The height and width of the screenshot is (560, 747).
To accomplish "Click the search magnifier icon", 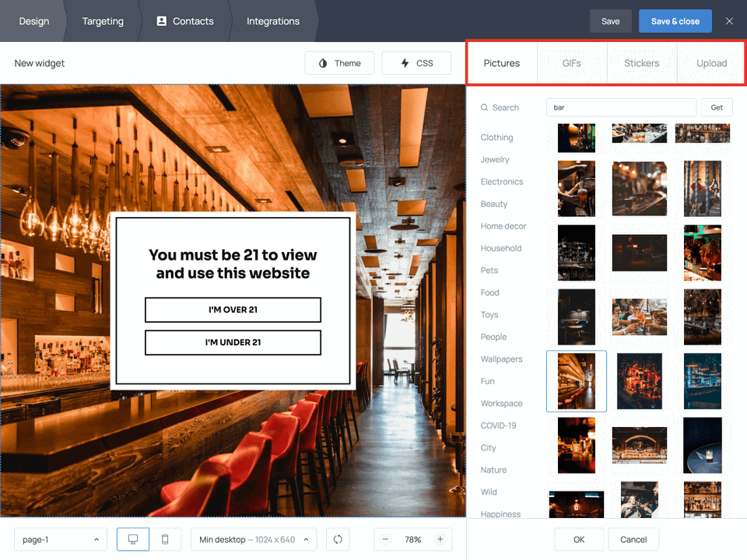I will tap(485, 107).
